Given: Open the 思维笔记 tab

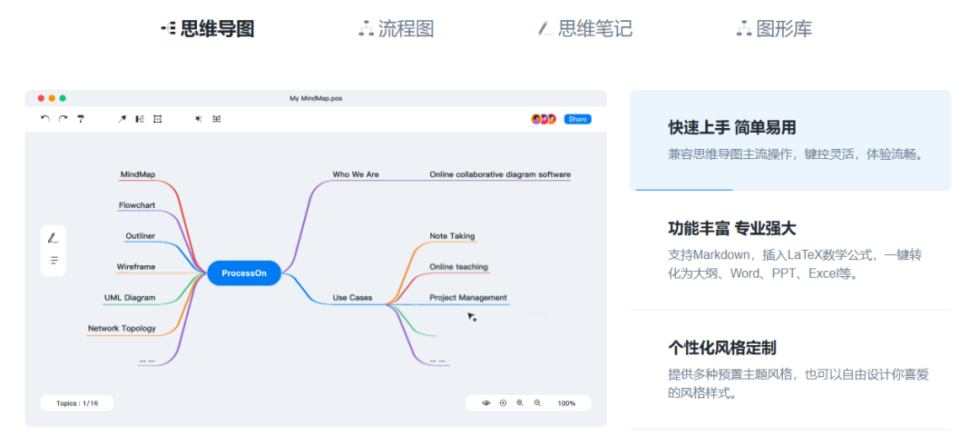Looking at the screenshot, I should (585, 29).
